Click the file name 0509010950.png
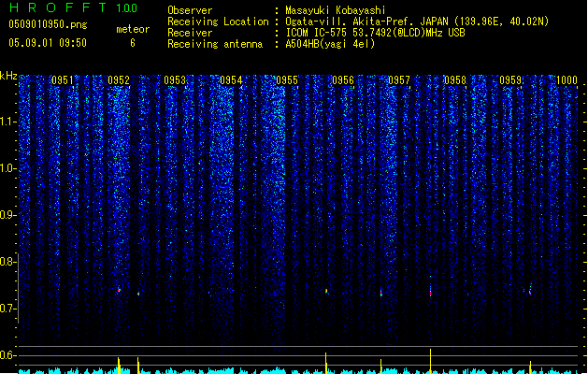This screenshot has height=374, width=588. pyautogui.click(x=48, y=24)
